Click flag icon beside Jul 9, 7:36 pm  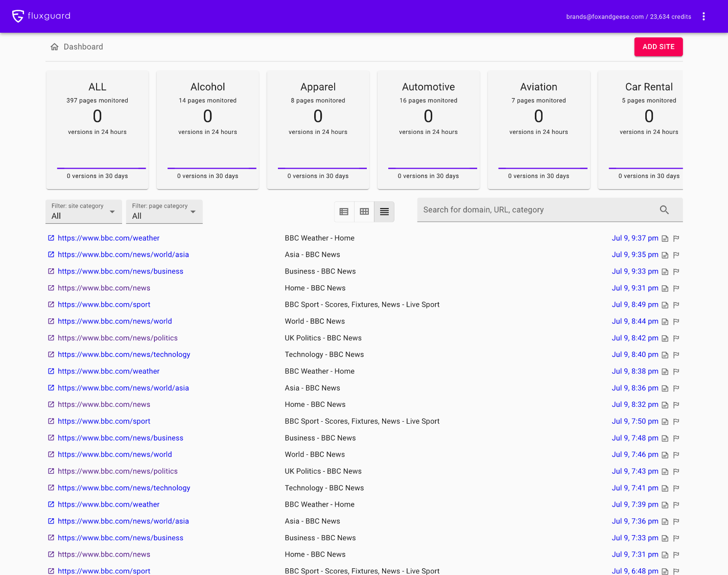[676, 522]
